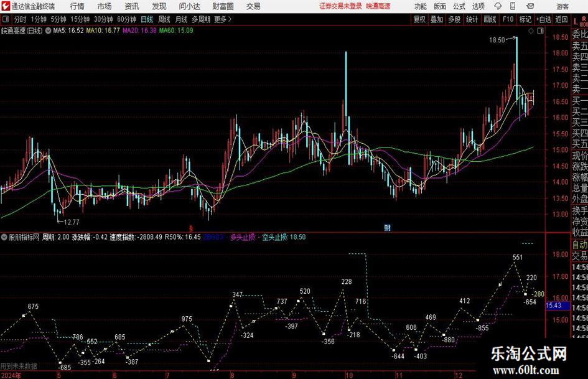
Task: Expand main chart indicator dropdown beside 皖通高速(日线)
Action: click(x=48, y=30)
